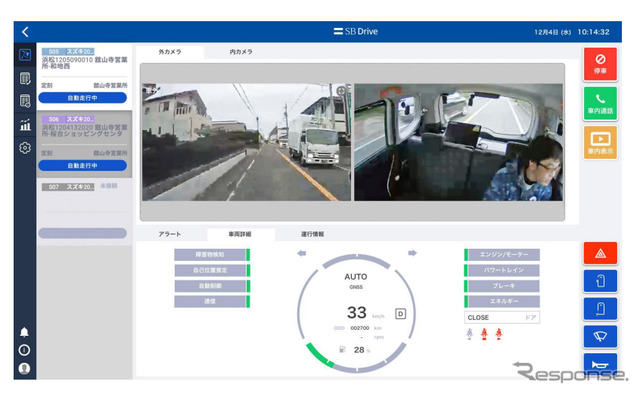Select the S05 vehicle card
Screen dimensions: 640x394
tap(84, 76)
